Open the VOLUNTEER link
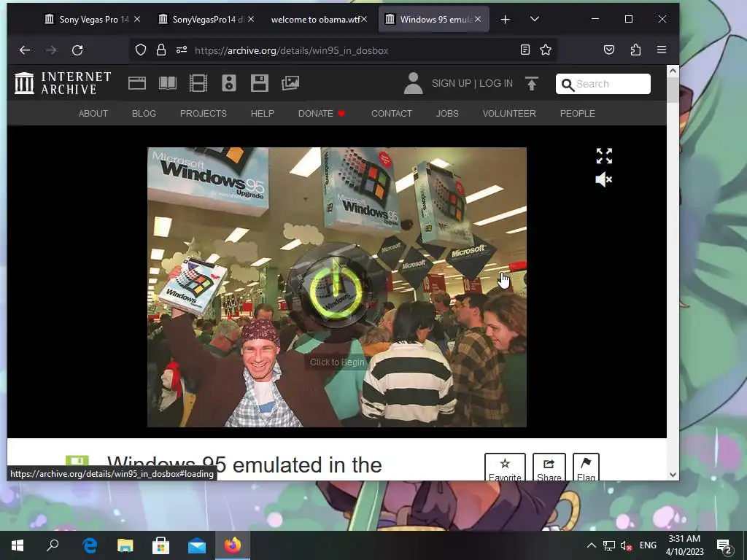This screenshot has width=747, height=560. (x=509, y=114)
